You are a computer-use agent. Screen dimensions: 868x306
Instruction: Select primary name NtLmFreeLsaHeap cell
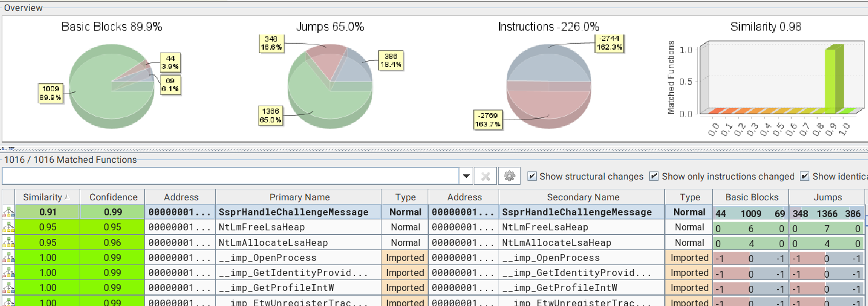(298, 227)
